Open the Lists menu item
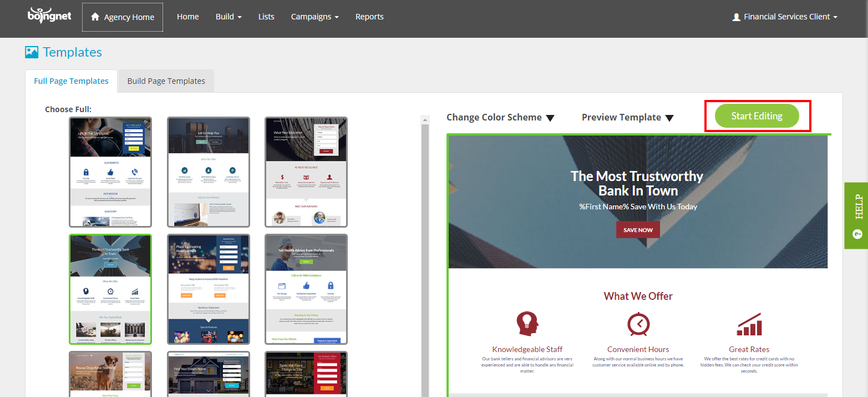868x397 pixels. [266, 17]
